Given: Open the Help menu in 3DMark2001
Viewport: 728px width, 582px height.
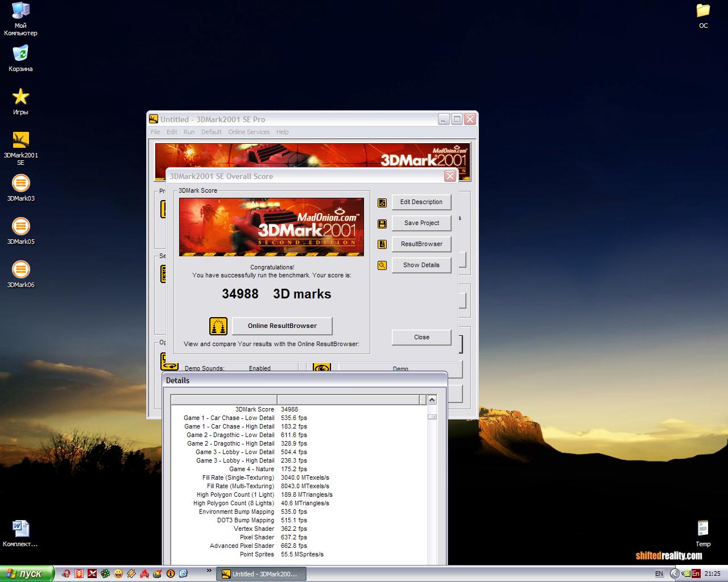Looking at the screenshot, I should tap(283, 132).
